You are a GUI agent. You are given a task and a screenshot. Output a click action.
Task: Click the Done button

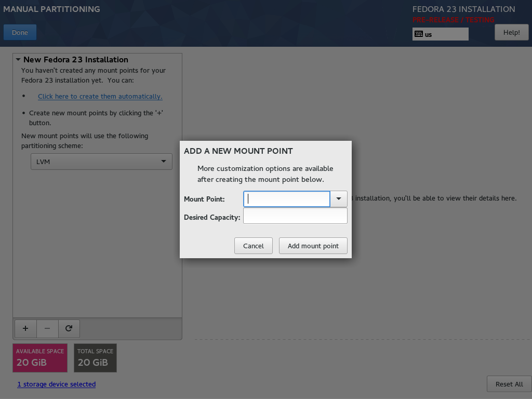tap(20, 32)
